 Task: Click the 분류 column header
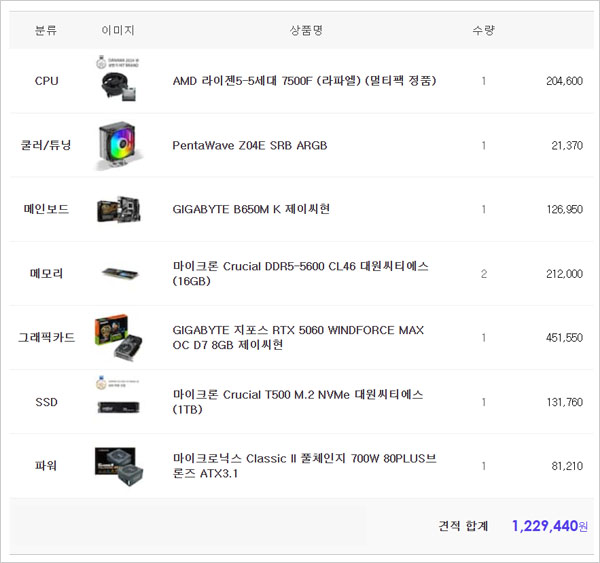tap(46, 30)
